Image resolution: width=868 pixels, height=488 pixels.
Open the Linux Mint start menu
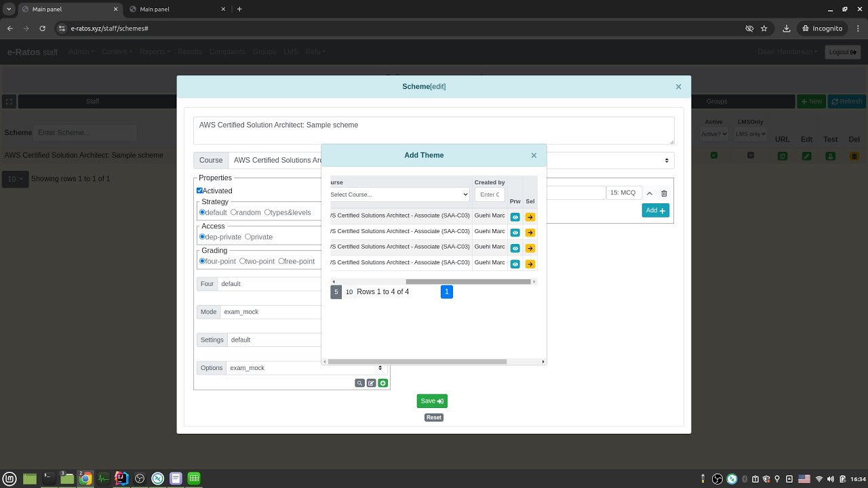point(10,479)
